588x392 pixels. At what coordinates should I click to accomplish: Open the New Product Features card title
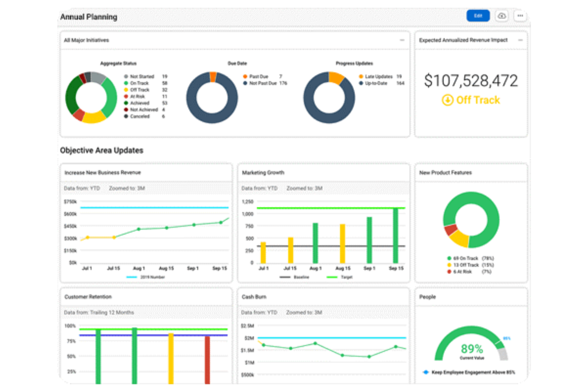pyautogui.click(x=445, y=172)
